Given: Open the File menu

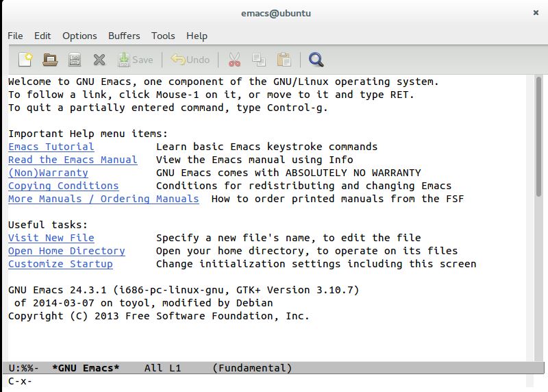Looking at the screenshot, I should pos(15,36).
